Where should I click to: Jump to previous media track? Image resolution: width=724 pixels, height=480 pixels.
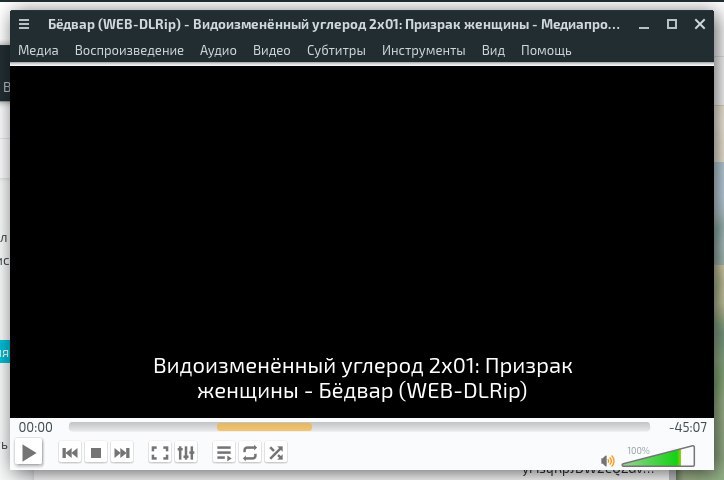click(70, 453)
